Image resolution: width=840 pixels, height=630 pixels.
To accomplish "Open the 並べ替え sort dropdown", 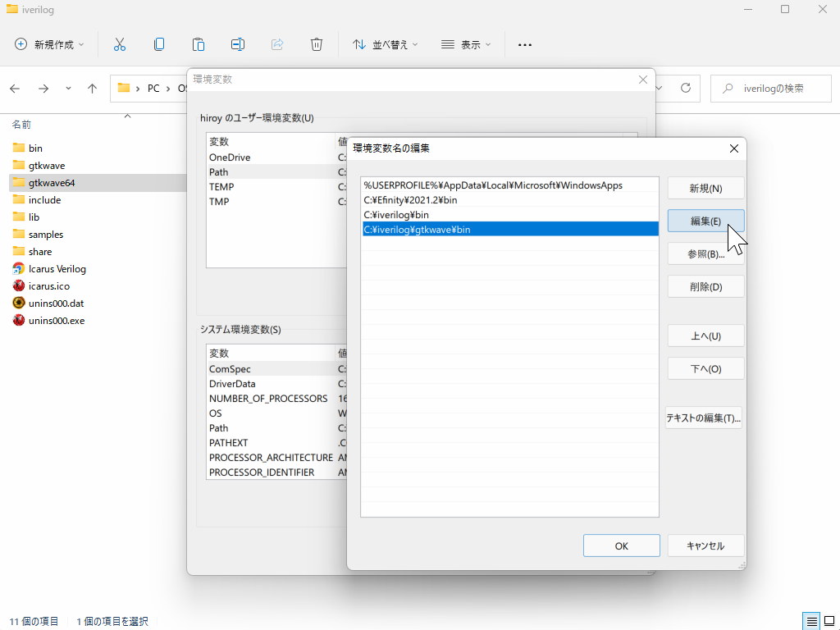I will [385, 44].
